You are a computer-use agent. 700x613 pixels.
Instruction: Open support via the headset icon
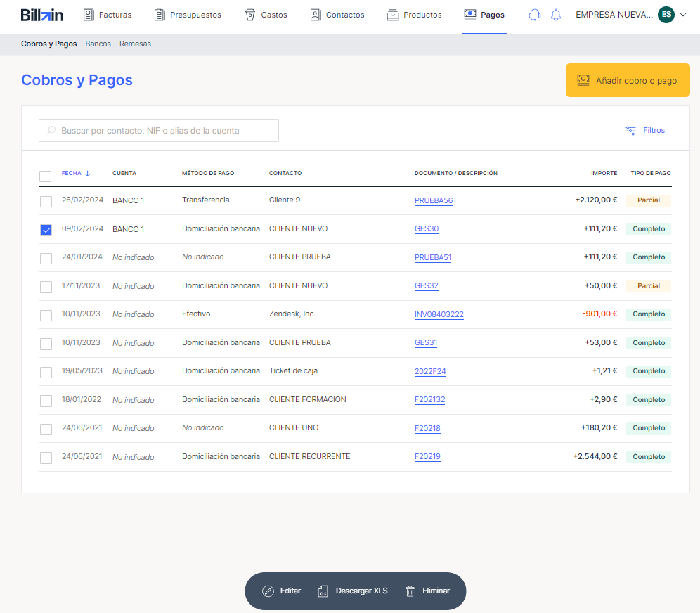(x=534, y=15)
